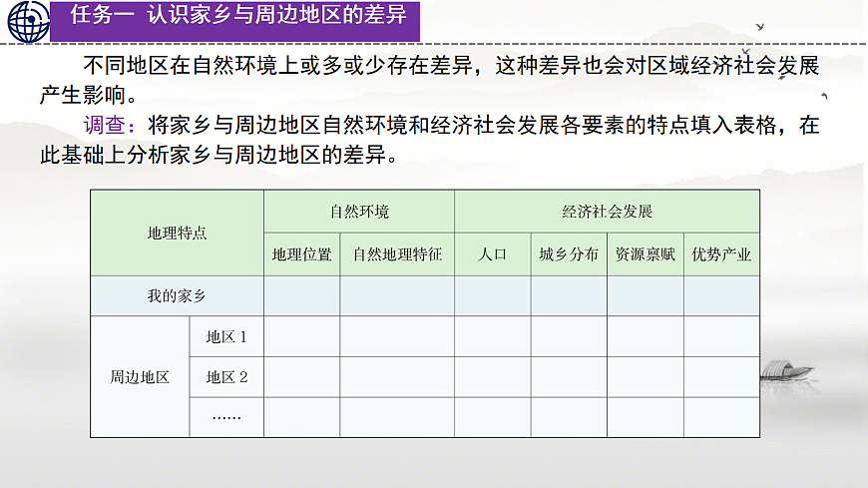The image size is (868, 488).
Task: Click the 自然地理特征 column header
Action: pyautogui.click(x=397, y=254)
